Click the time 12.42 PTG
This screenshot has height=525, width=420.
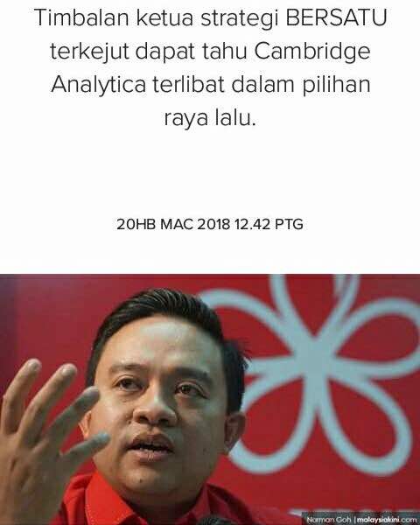point(269,224)
